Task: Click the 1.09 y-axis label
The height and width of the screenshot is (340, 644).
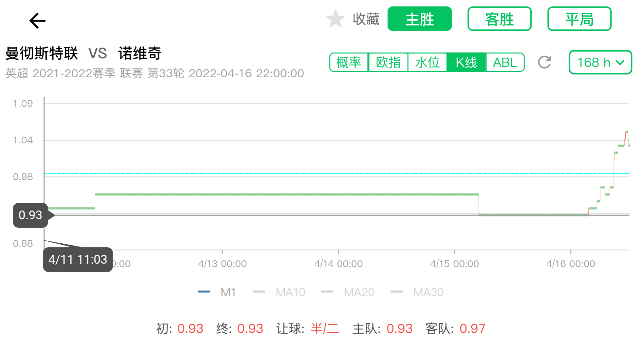Action: 23,103
